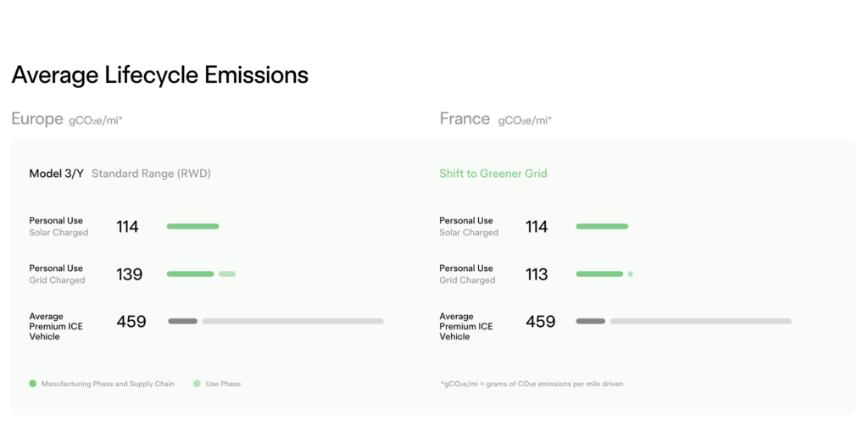Image resolution: width=868 pixels, height=437 pixels.
Task: Click the Europe region heading
Action: [x=37, y=119]
